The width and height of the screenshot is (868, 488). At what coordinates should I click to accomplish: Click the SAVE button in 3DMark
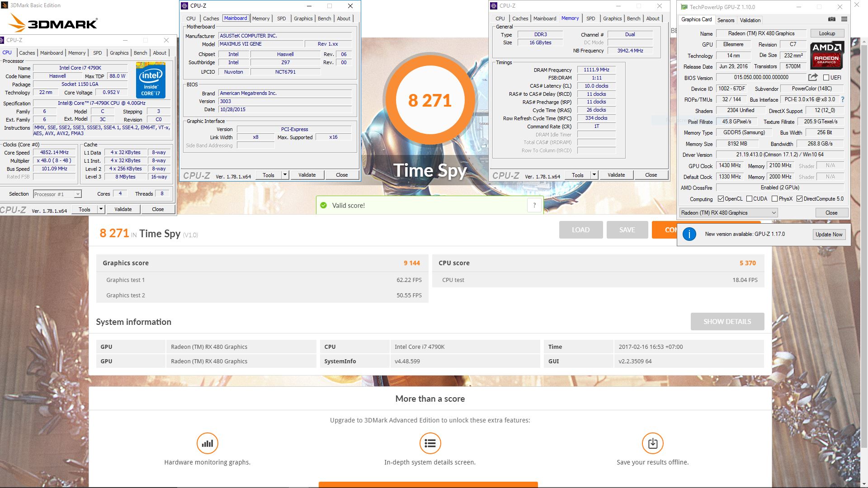[627, 230]
